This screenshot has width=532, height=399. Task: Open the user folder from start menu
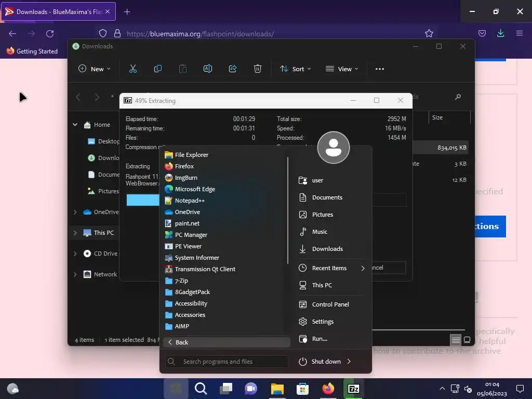click(311, 180)
